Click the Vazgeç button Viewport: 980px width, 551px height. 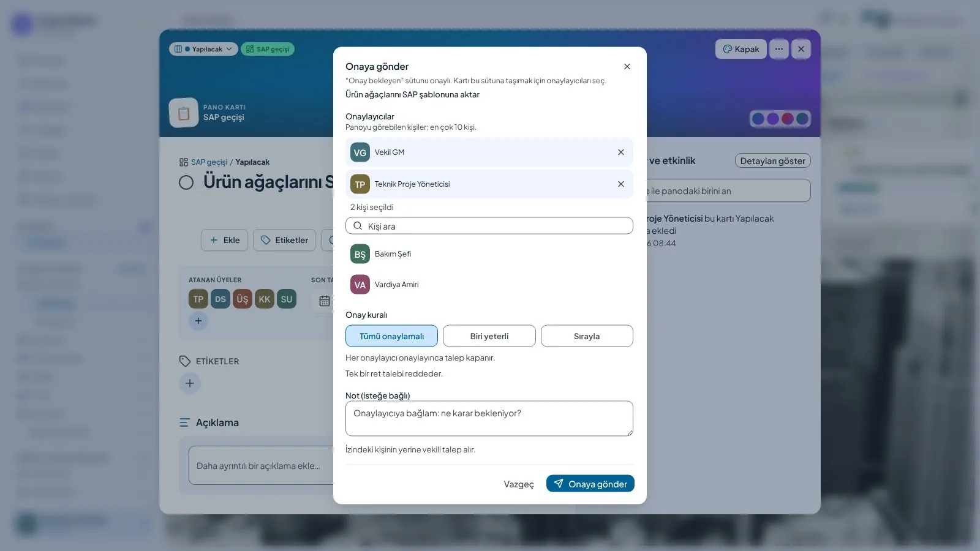click(519, 484)
